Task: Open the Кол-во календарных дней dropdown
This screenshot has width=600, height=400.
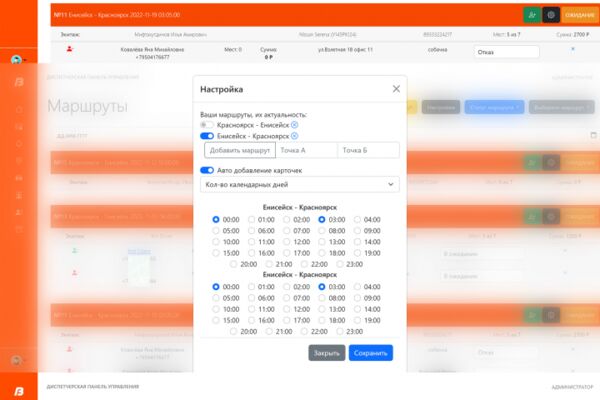Action: (x=300, y=184)
